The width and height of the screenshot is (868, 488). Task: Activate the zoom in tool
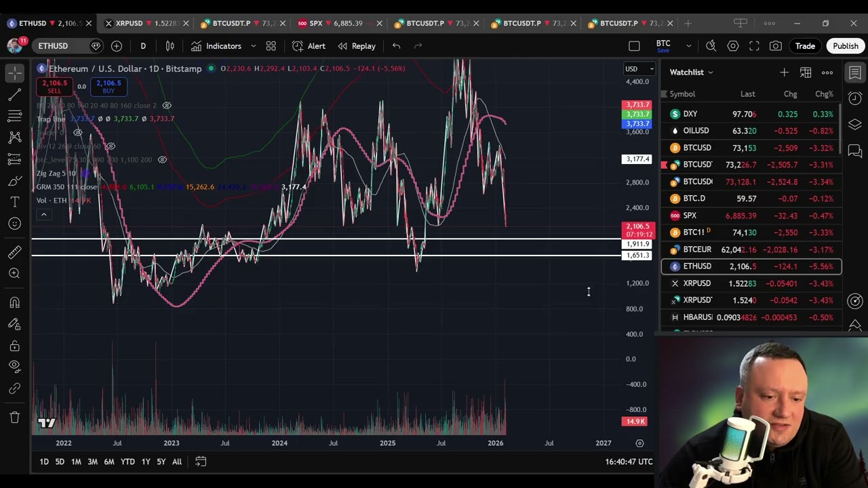15,273
